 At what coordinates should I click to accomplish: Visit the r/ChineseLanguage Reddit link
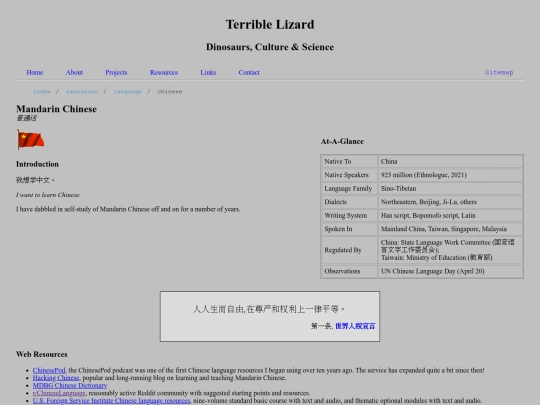[59, 393]
